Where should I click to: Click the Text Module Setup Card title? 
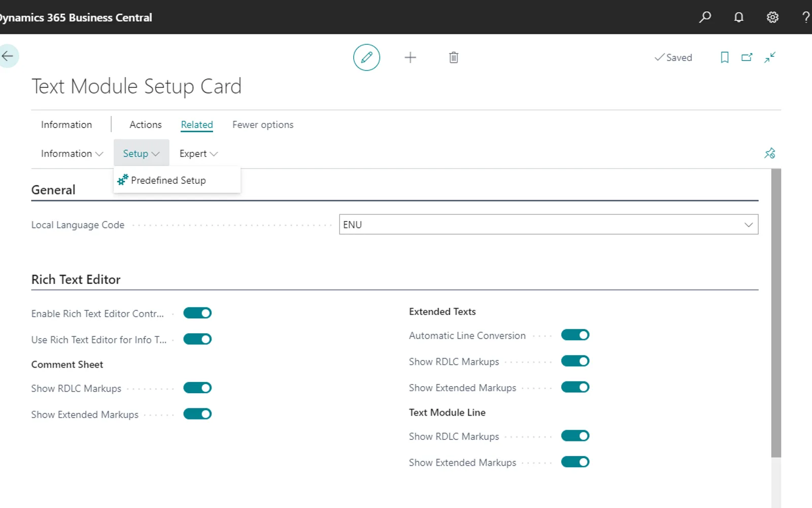137,86
